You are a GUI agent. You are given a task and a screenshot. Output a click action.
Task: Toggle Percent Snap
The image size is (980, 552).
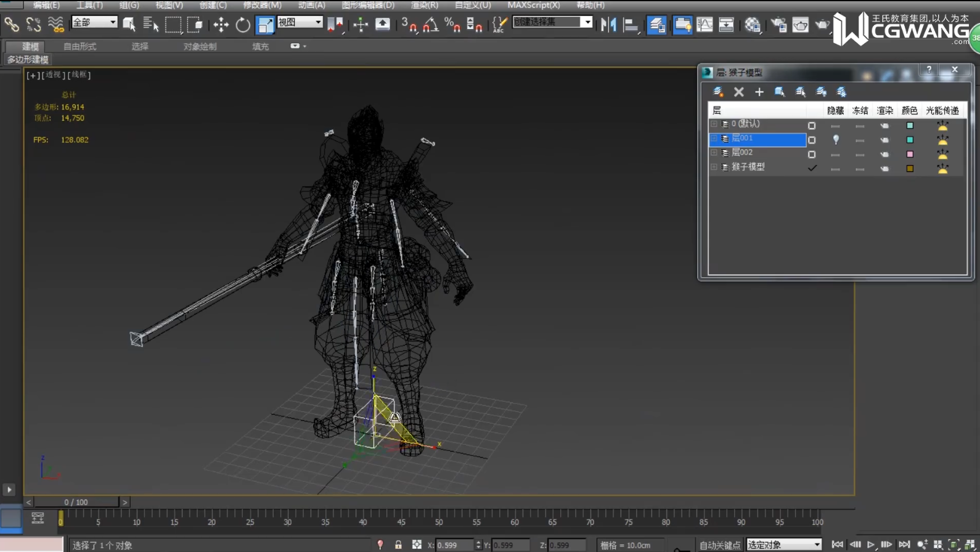pos(452,25)
